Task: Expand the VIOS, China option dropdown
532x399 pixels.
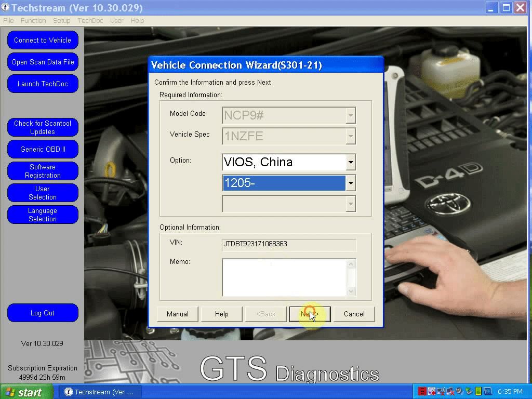Action: 351,162
